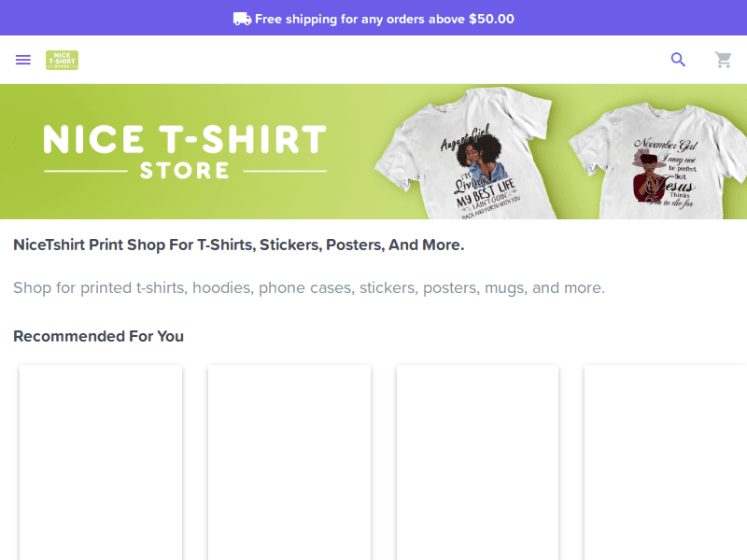Click the Nice T-Shirt Store hero banner
The image size is (747, 560).
(373, 150)
